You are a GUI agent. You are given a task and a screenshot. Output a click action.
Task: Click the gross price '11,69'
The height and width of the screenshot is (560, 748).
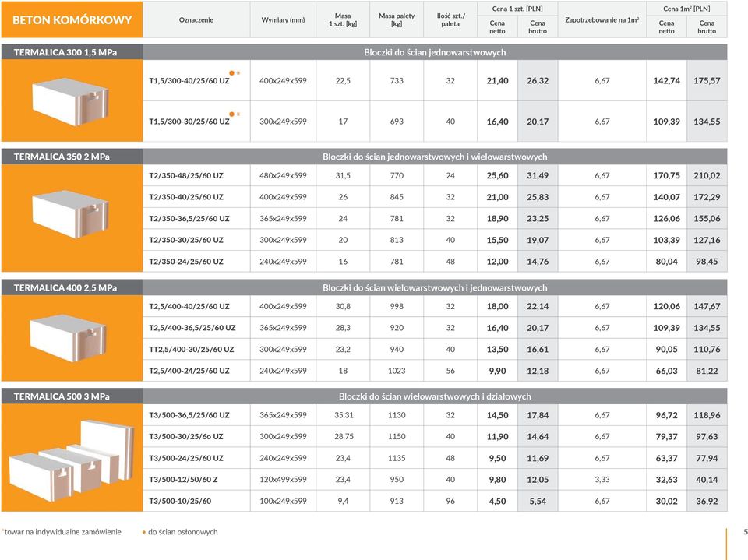coord(538,458)
